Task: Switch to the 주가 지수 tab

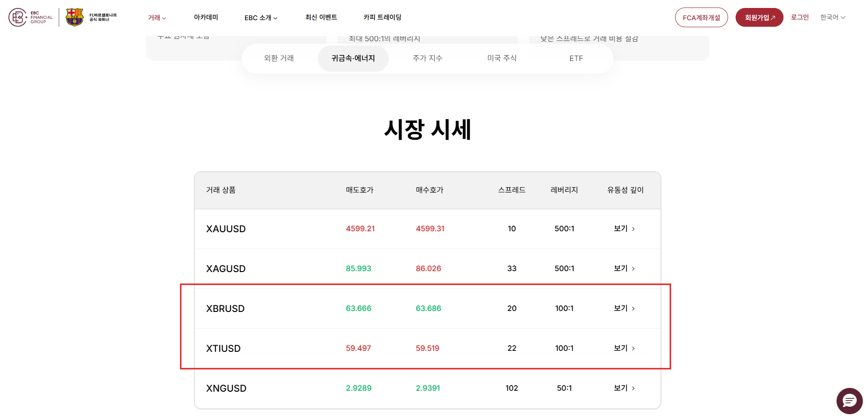Action: (x=427, y=58)
